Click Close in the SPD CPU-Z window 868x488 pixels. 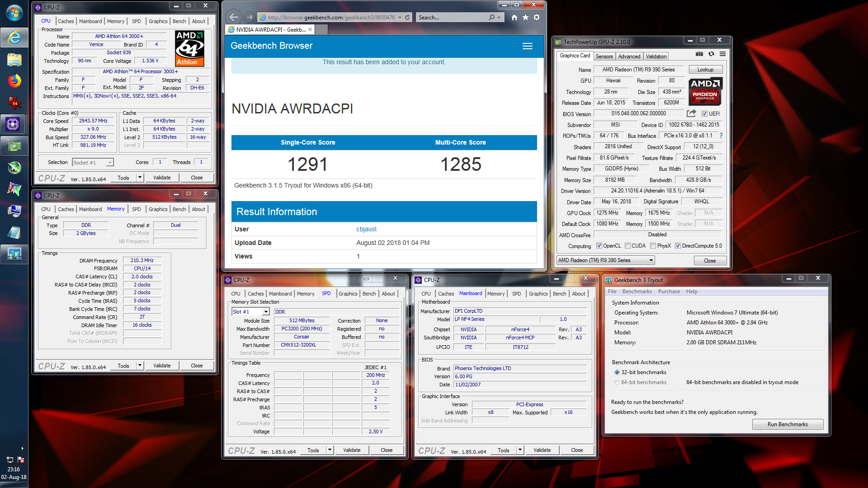click(387, 450)
